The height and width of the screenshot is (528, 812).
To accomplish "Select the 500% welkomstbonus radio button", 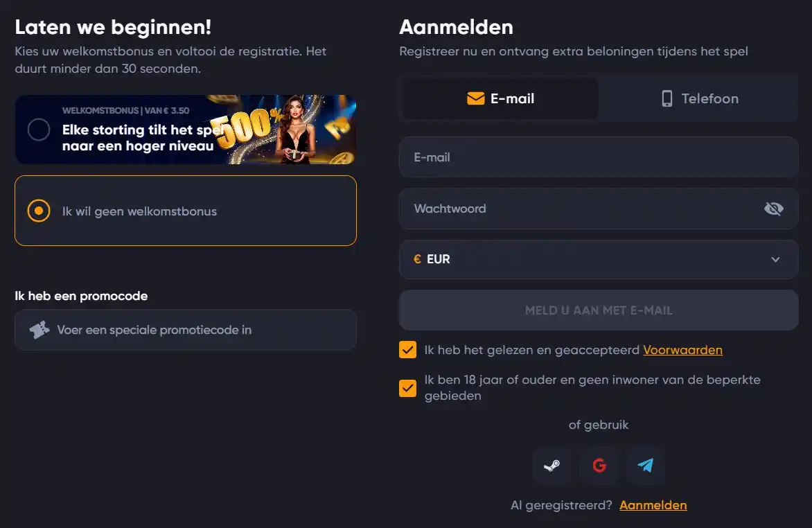I will (39, 130).
